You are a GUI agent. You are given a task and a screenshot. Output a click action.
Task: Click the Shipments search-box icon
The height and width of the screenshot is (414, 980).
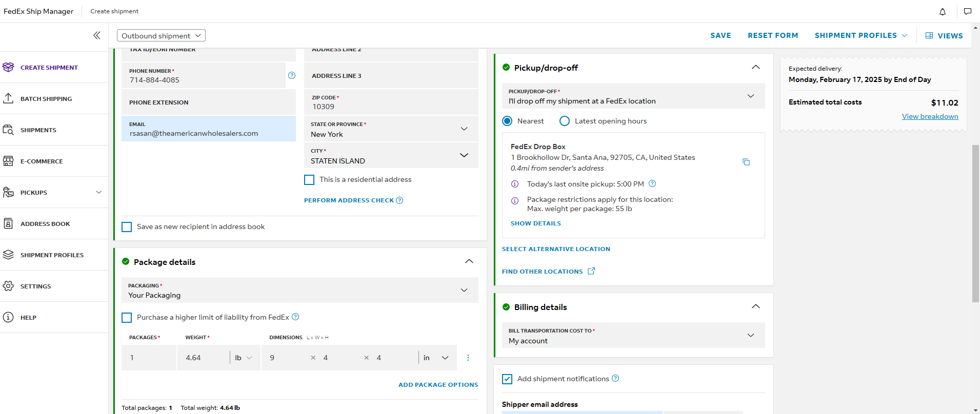8,130
